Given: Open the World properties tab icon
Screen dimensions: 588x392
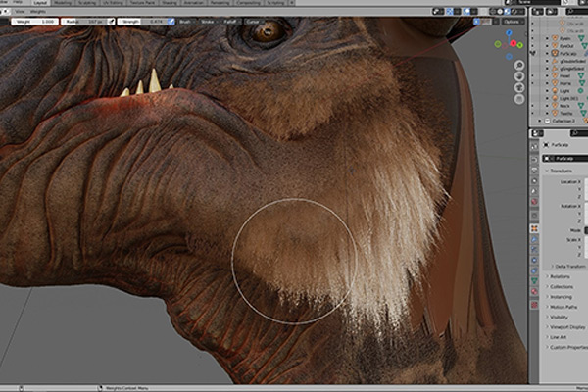Looking at the screenshot, I should point(534,202).
